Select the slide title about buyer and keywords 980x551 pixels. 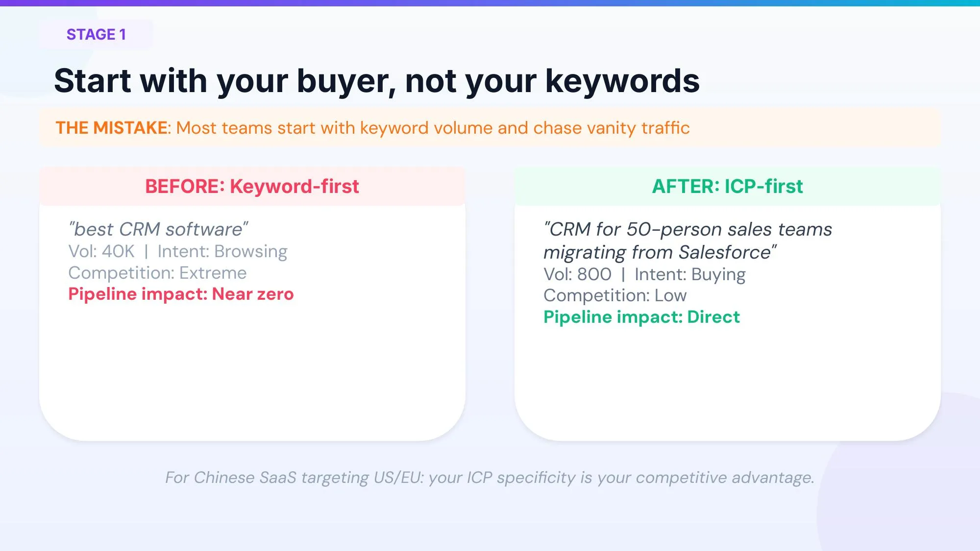point(376,81)
